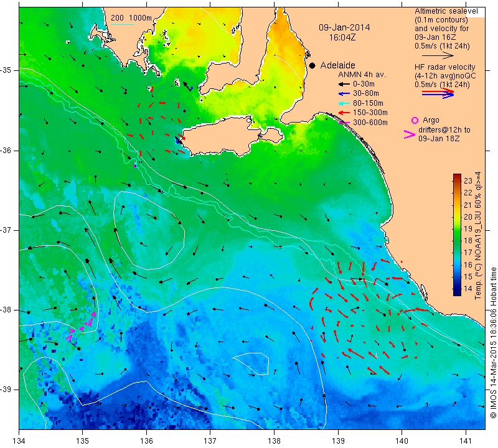Click the 'HF radar velocity' legend text
This screenshot has width=498, height=448.
pyautogui.click(x=445, y=67)
